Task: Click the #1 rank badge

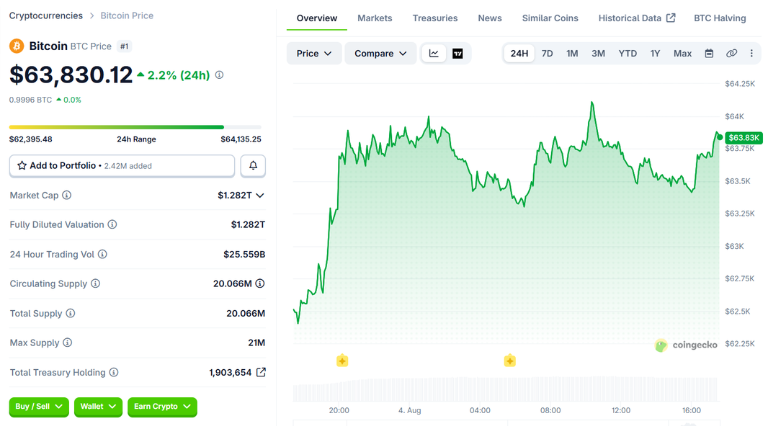Action: pyautogui.click(x=124, y=47)
